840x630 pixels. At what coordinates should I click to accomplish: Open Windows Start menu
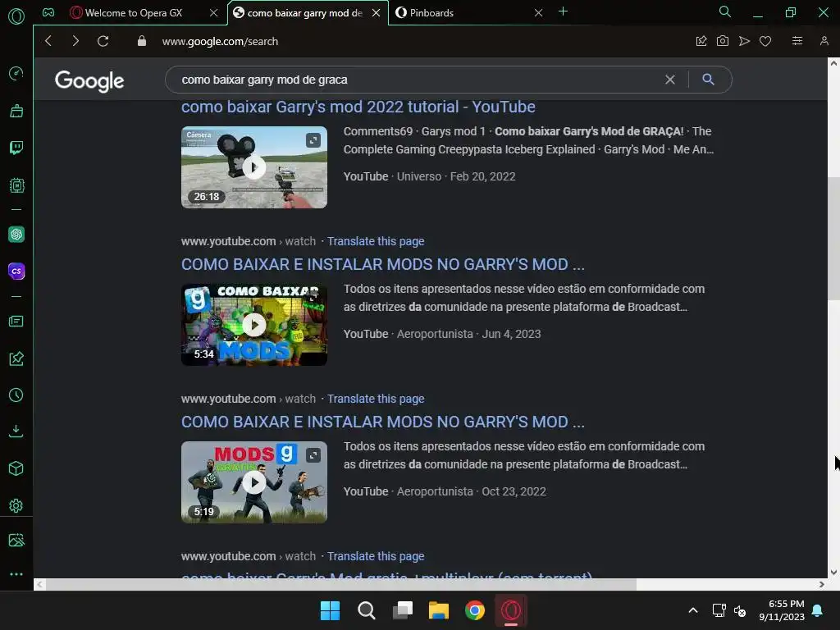tap(330, 610)
